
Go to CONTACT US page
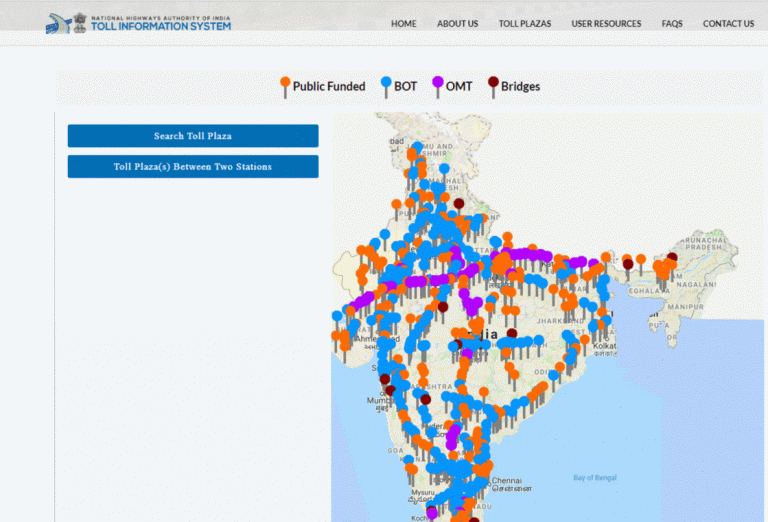[728, 24]
